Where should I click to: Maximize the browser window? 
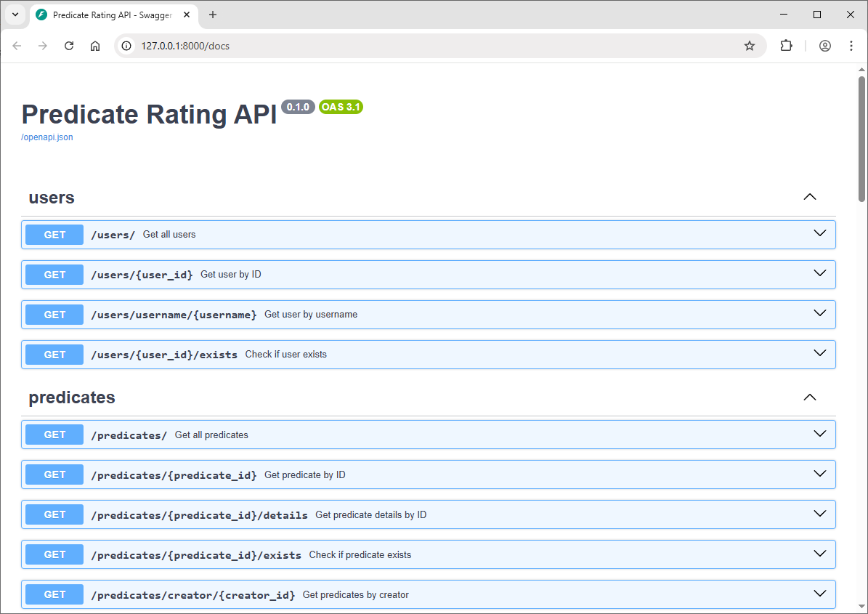(x=817, y=15)
